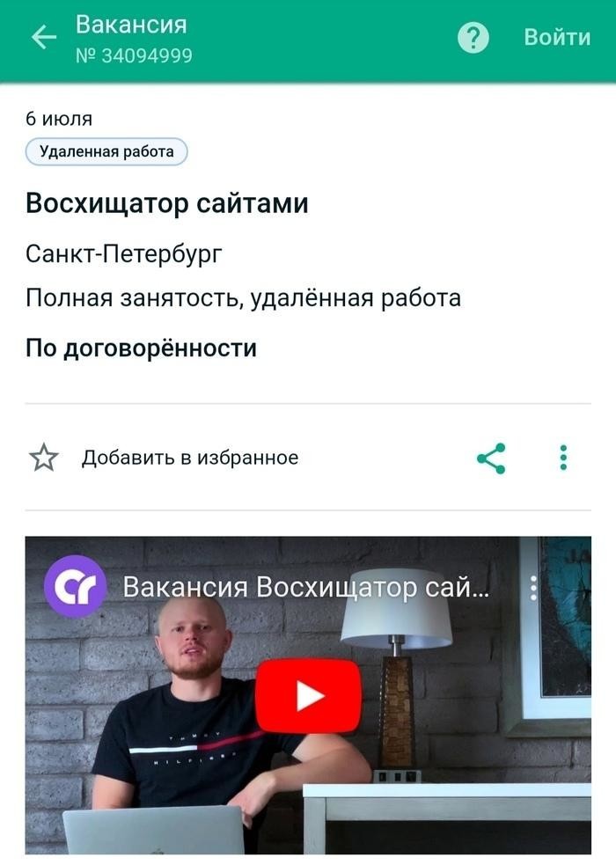Tap the По договорённости salary line
Image resolution: width=616 pixels, height=865 pixels.
(141, 348)
